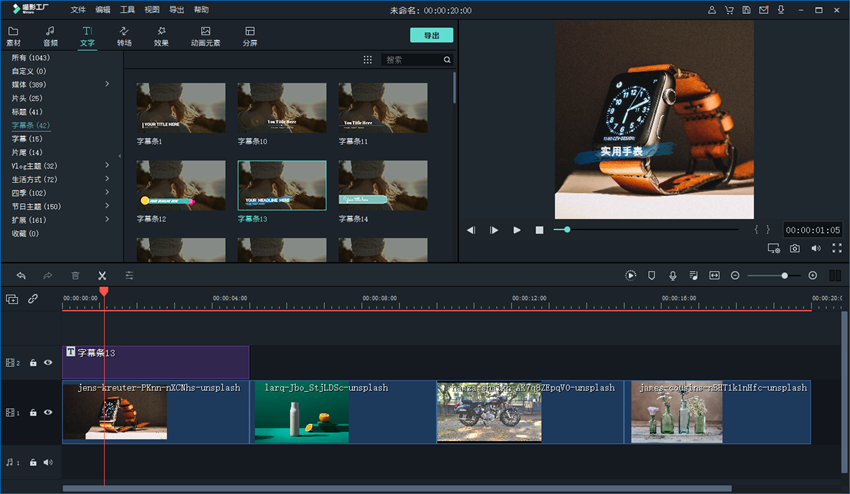Open the 编辑 menu
The width and height of the screenshot is (850, 494).
[x=102, y=10]
